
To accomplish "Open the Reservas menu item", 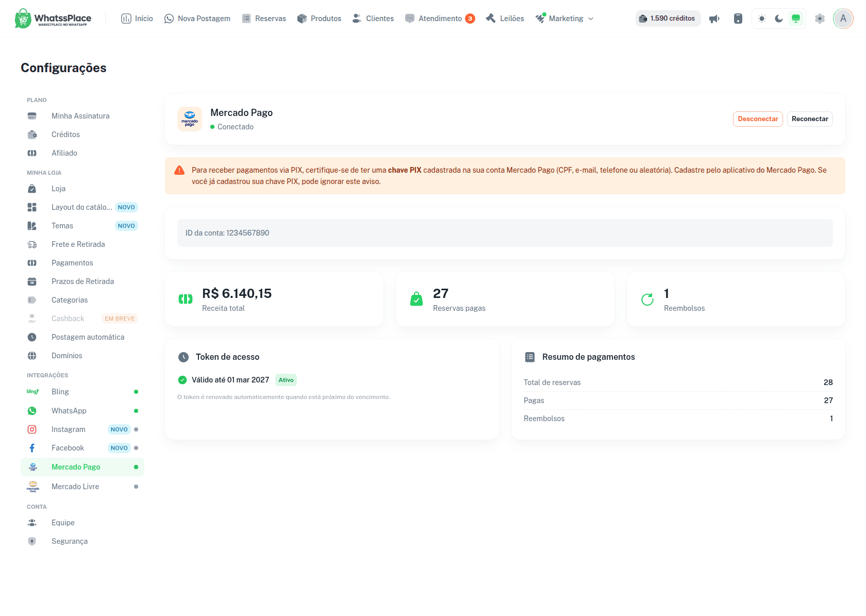I will (264, 19).
